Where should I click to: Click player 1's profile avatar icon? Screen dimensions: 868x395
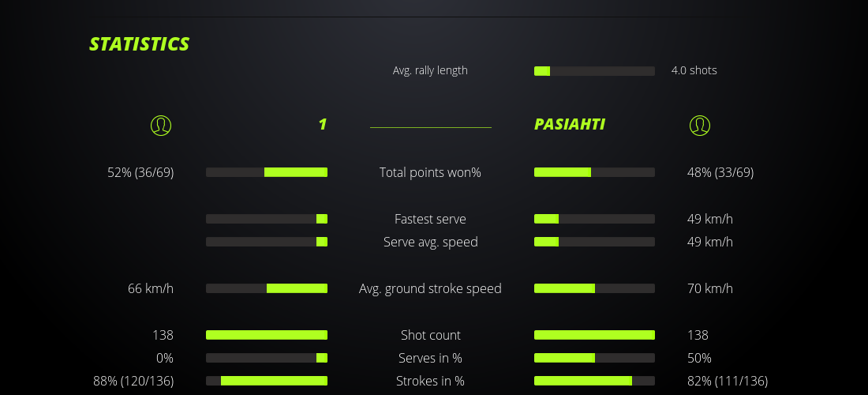[x=161, y=125]
